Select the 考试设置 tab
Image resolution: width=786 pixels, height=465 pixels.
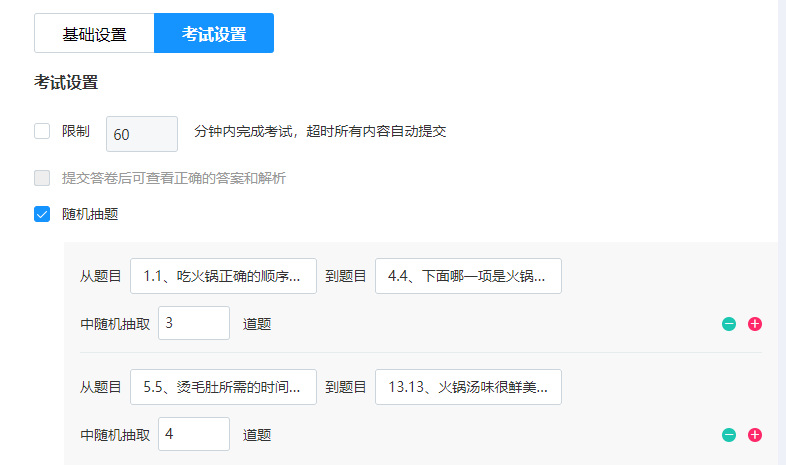[214, 33]
